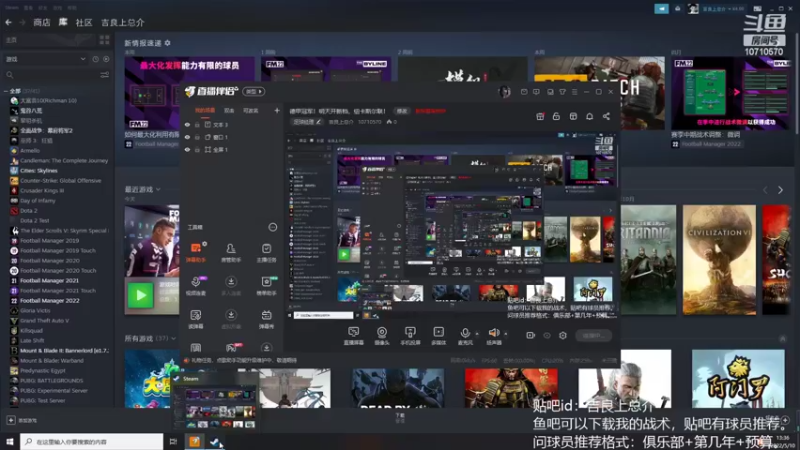The width and height of the screenshot is (800, 450).
Task: Click the streamer avatar in the streaming window title bar
Action: click(x=504, y=92)
